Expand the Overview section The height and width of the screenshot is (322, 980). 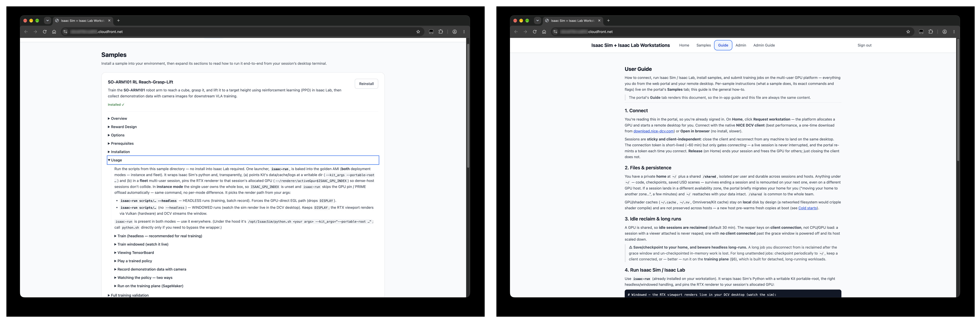click(x=117, y=119)
